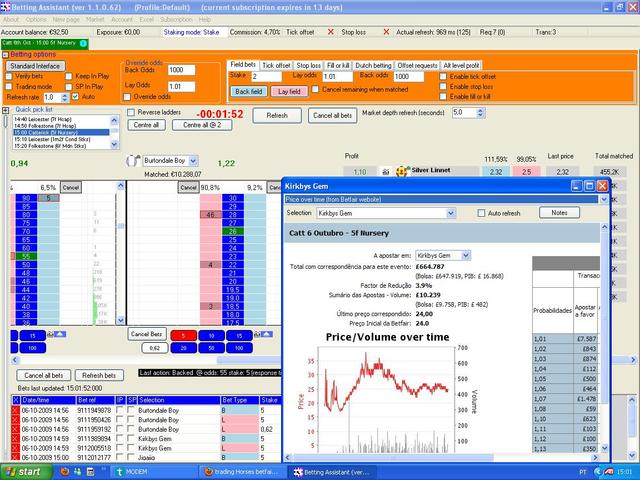Click the Lay field button
This screenshot has height=480, width=640.
click(289, 91)
